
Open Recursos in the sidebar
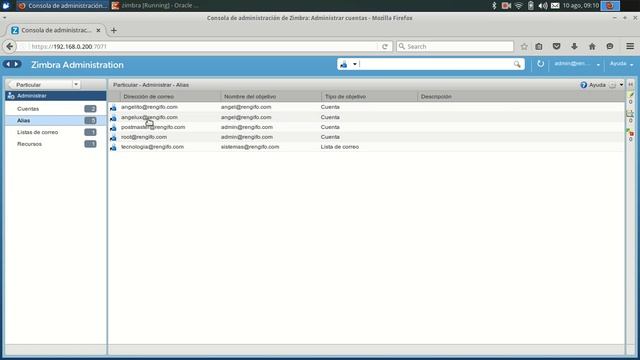(56, 144)
